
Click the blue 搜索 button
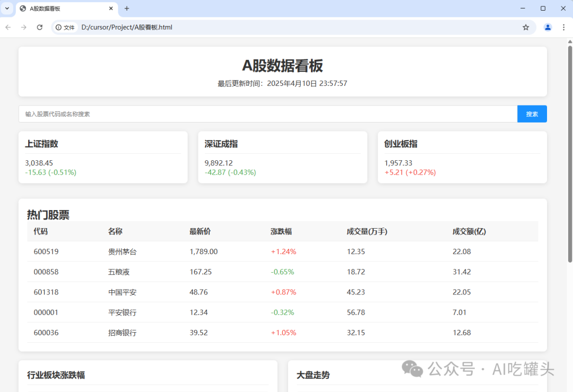click(532, 114)
